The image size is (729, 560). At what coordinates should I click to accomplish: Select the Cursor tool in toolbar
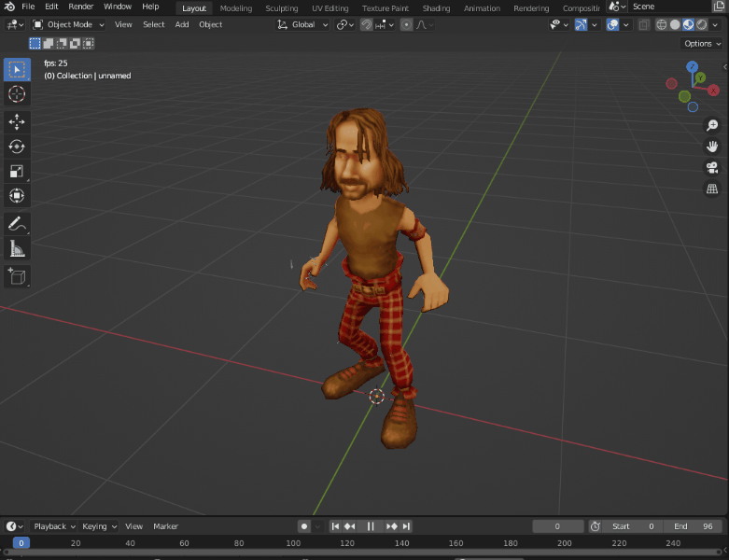coord(17,94)
